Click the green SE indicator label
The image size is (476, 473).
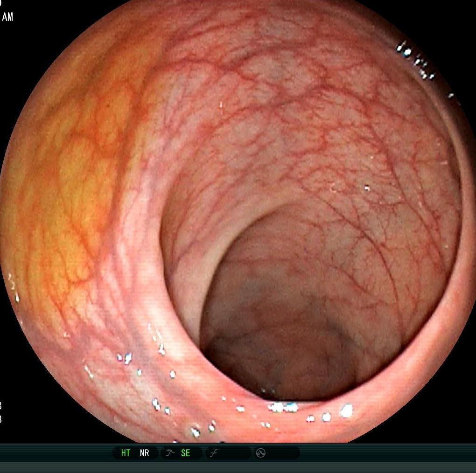pos(185,453)
